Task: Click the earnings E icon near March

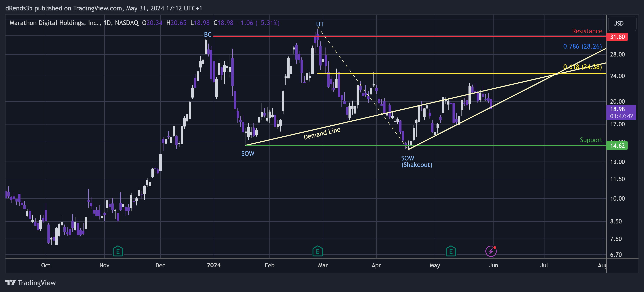Action: (x=317, y=251)
